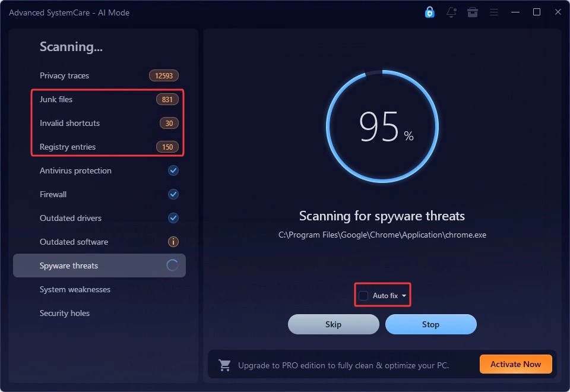570x392 pixels.
Task: Click the Outdated drivers checkmark icon
Action: [x=173, y=218]
